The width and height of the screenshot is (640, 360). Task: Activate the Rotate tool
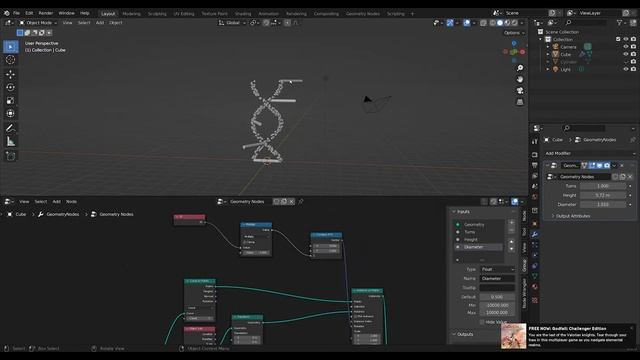pos(11,87)
